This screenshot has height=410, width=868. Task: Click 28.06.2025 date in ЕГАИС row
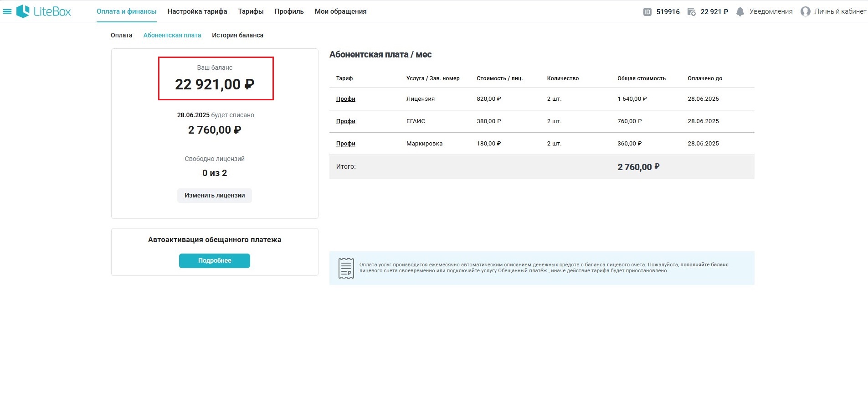click(703, 121)
